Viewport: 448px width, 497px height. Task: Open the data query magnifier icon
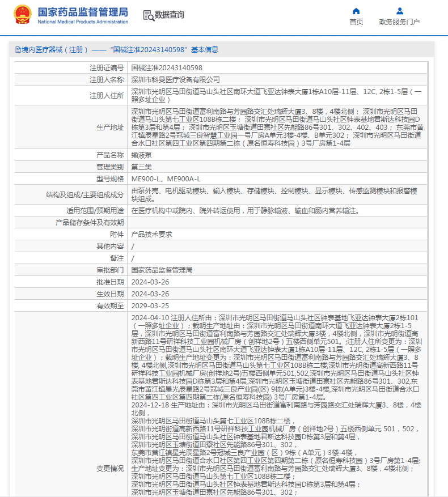(x=149, y=15)
